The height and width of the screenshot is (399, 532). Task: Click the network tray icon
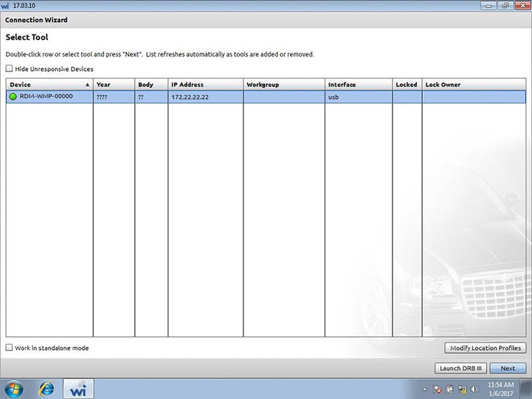click(462, 389)
